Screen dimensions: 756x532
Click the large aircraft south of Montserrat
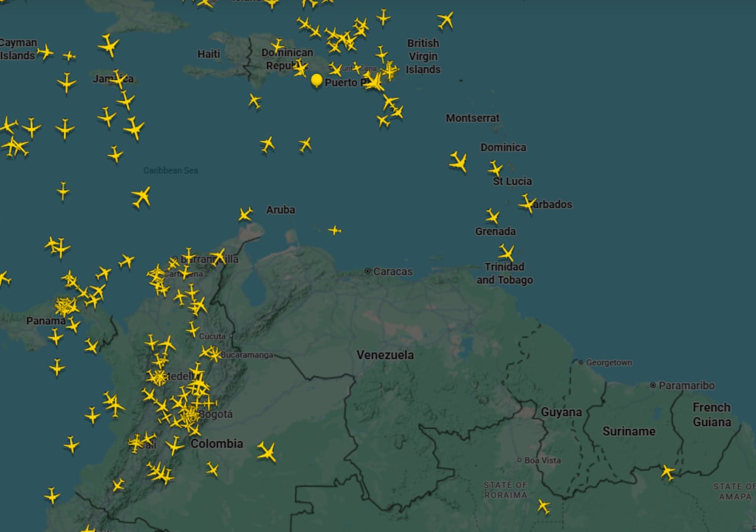(x=458, y=162)
